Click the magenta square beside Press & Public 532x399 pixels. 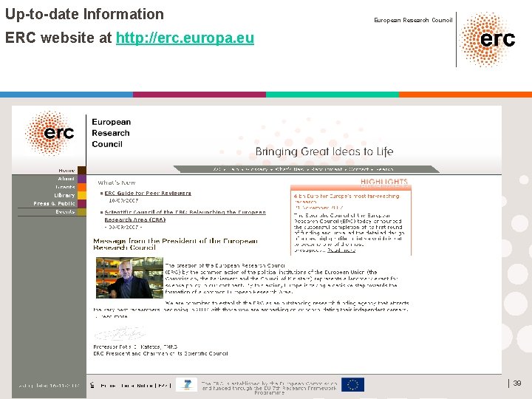click(82, 204)
